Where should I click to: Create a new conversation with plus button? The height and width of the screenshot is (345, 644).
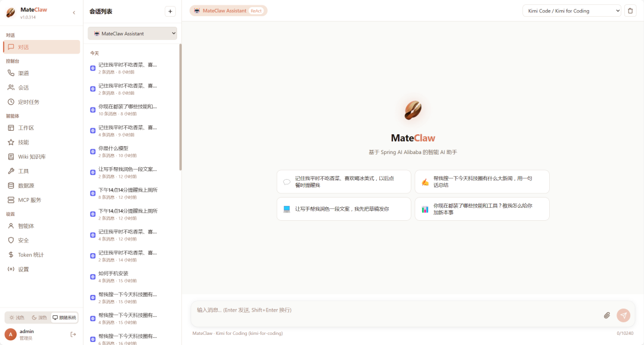click(x=170, y=11)
